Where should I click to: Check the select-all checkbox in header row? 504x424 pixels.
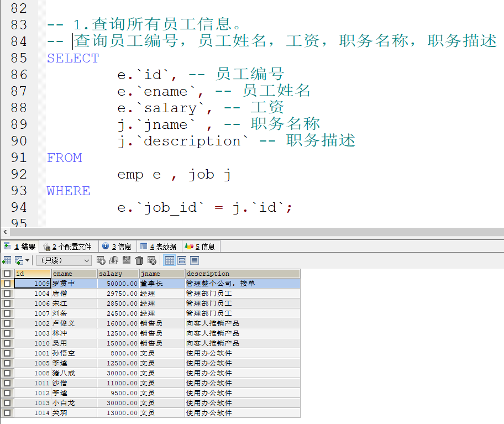8,273
